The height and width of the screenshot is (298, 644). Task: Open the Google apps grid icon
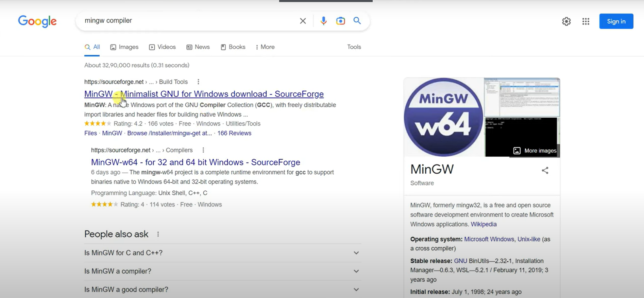(x=586, y=21)
